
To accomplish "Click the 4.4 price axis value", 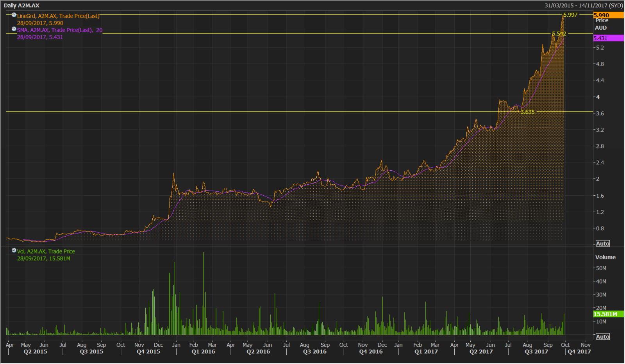I will tap(600, 80).
